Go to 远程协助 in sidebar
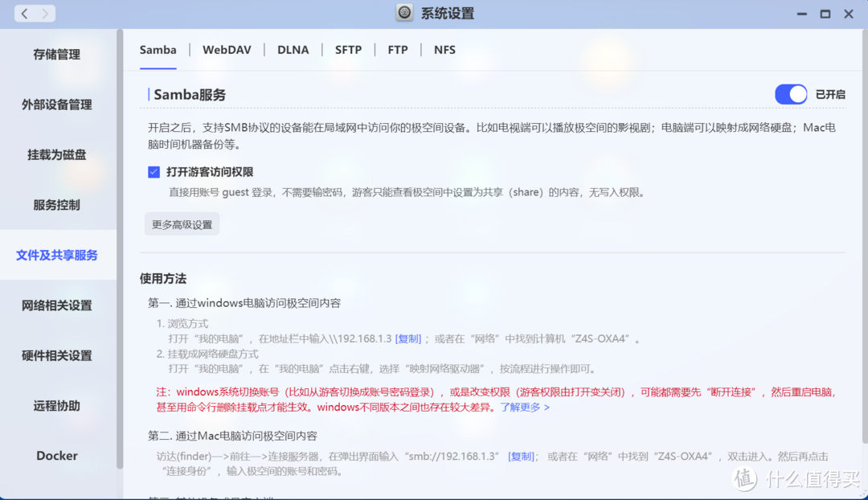 57,406
